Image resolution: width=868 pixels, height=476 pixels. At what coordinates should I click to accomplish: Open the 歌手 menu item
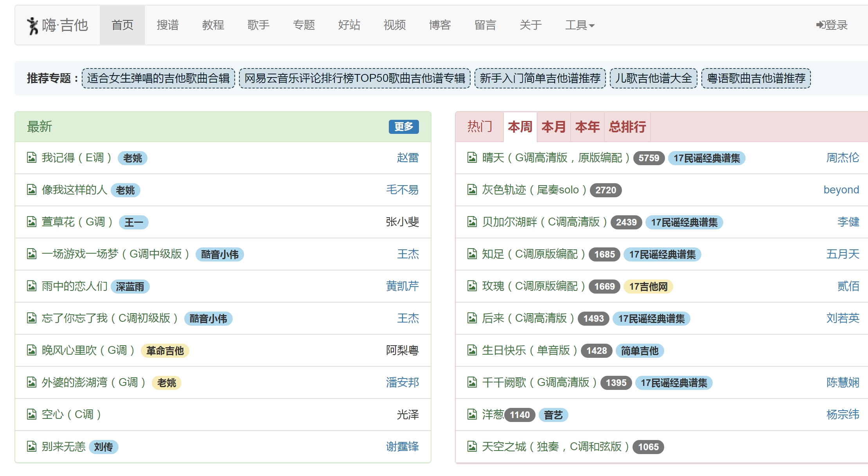(x=259, y=25)
